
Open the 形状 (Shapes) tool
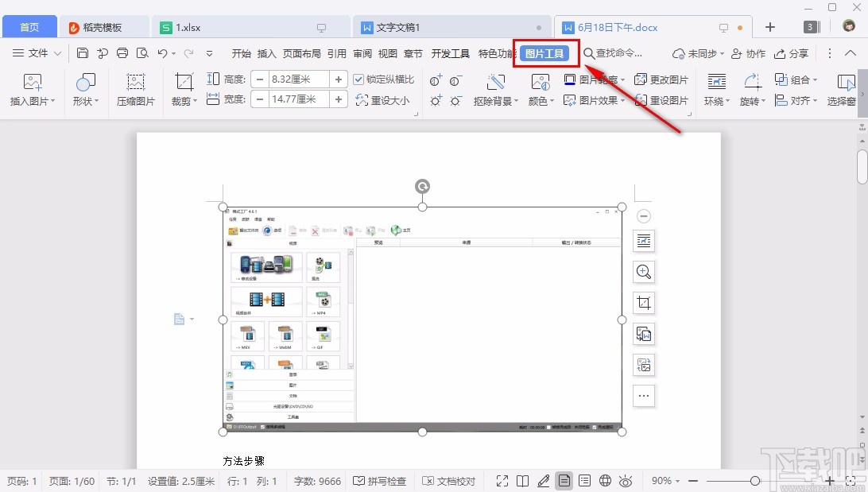tap(84, 90)
